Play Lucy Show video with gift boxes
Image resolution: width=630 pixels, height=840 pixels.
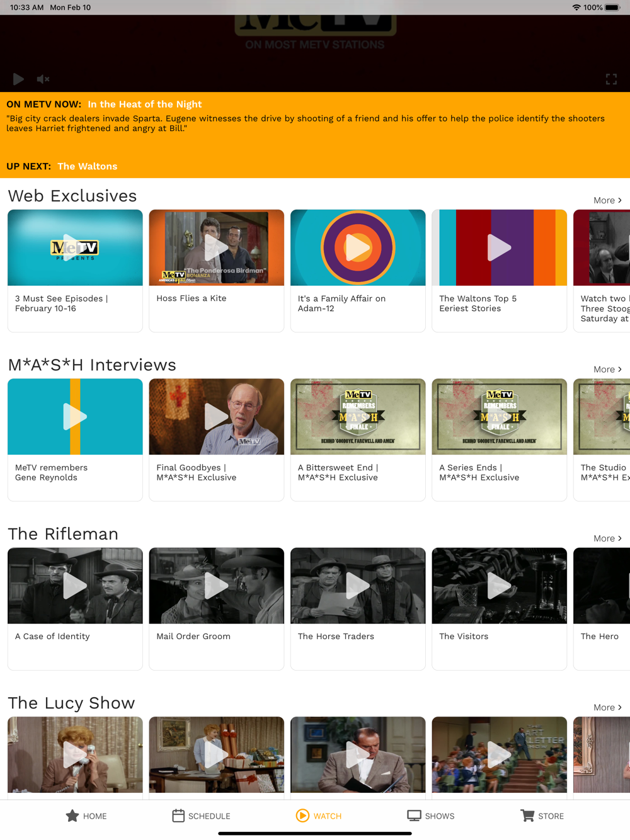[216, 754]
